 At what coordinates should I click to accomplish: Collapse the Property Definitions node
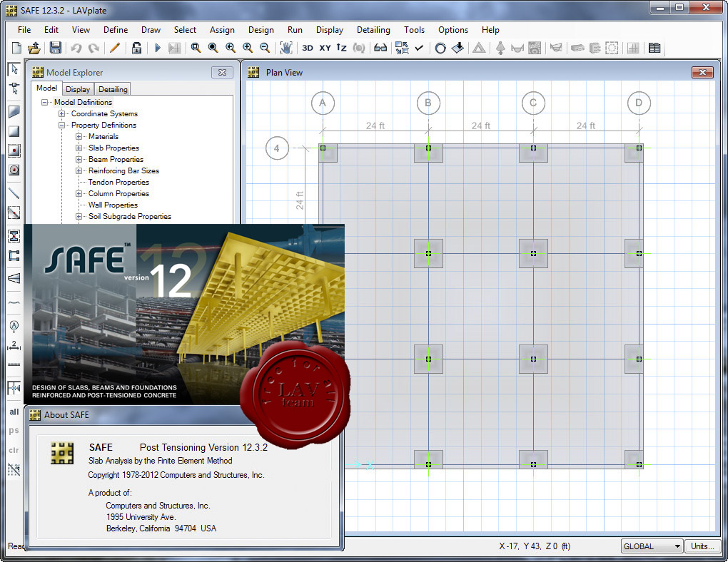pyautogui.click(x=61, y=125)
